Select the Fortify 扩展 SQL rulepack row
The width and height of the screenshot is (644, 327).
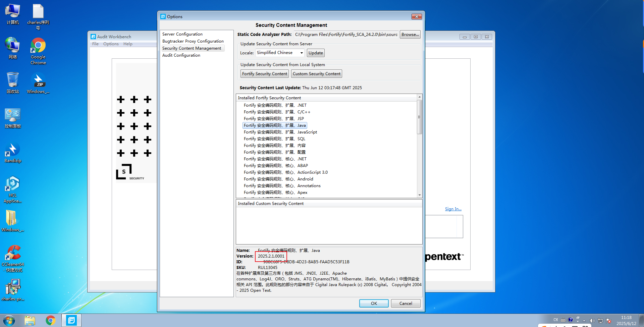click(274, 139)
